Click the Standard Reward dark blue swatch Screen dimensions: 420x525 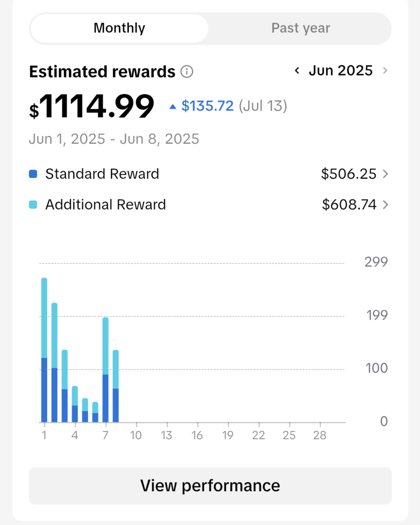(33, 174)
